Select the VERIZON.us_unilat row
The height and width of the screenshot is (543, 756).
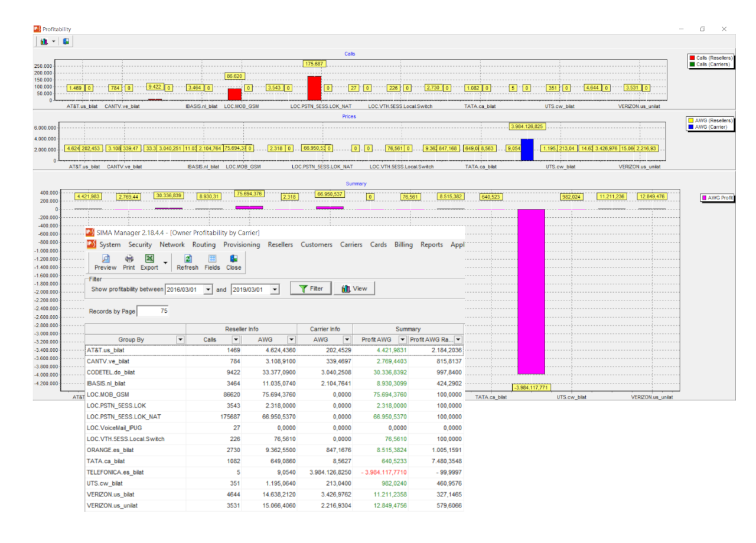[274, 506]
